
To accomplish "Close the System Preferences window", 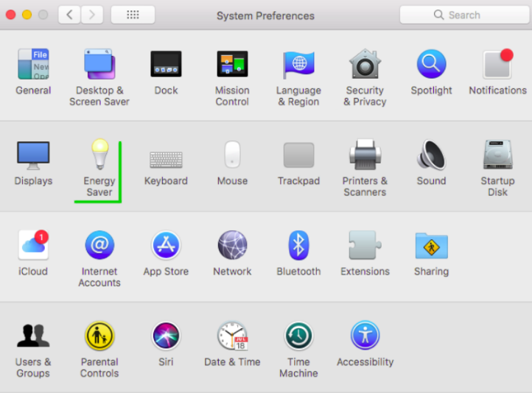I will (11, 15).
